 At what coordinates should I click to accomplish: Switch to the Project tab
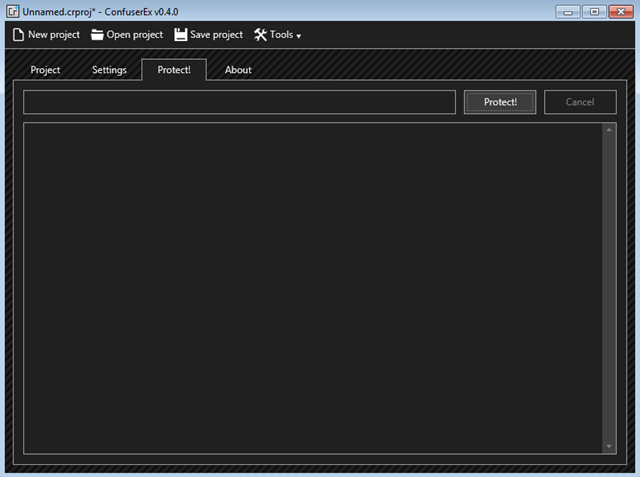pyautogui.click(x=45, y=70)
